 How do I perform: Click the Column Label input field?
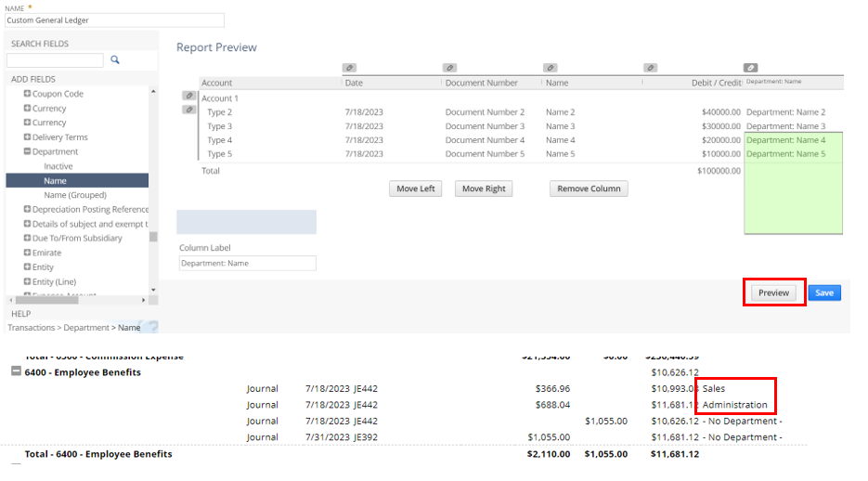click(x=247, y=264)
